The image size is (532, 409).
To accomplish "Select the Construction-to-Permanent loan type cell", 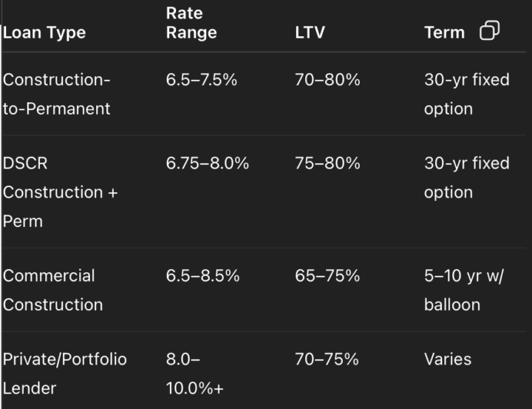I will pyautogui.click(x=57, y=94).
